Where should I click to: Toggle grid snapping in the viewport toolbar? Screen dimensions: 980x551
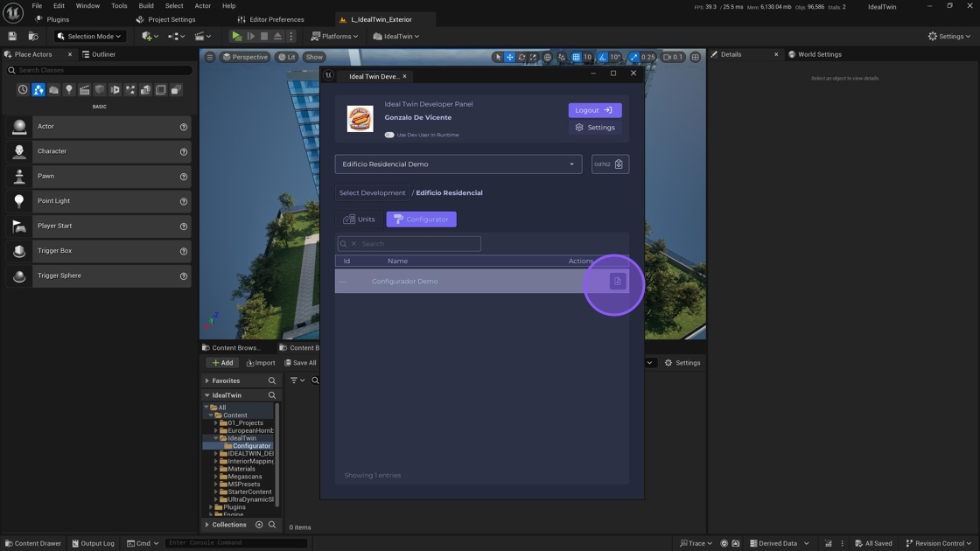(x=576, y=57)
